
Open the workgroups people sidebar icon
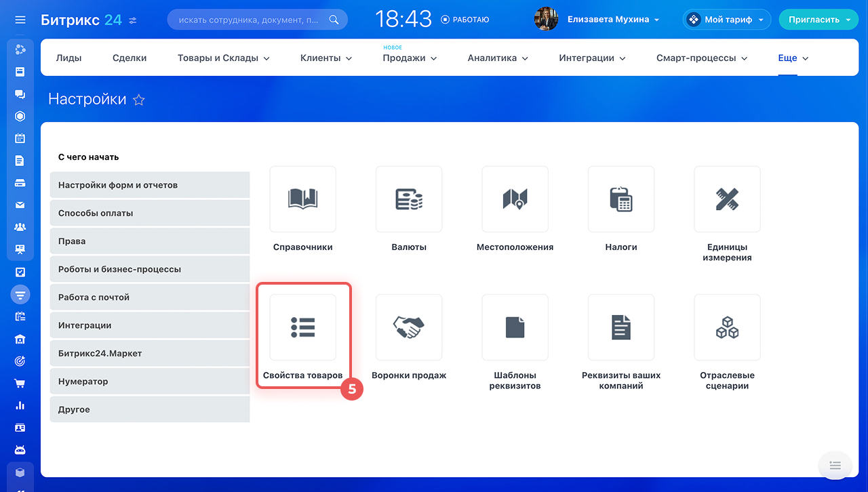coord(20,227)
